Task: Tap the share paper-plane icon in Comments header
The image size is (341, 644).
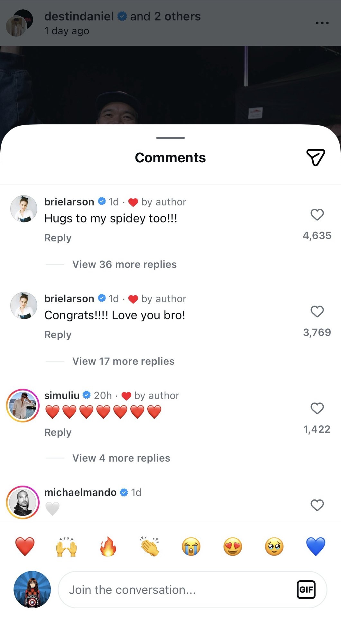Action: [x=316, y=157]
